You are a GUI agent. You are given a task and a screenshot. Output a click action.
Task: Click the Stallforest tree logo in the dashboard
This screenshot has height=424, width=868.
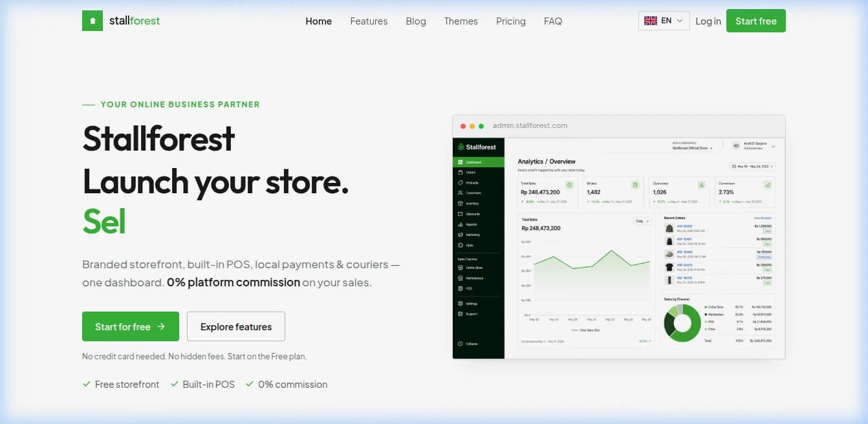coord(461,147)
